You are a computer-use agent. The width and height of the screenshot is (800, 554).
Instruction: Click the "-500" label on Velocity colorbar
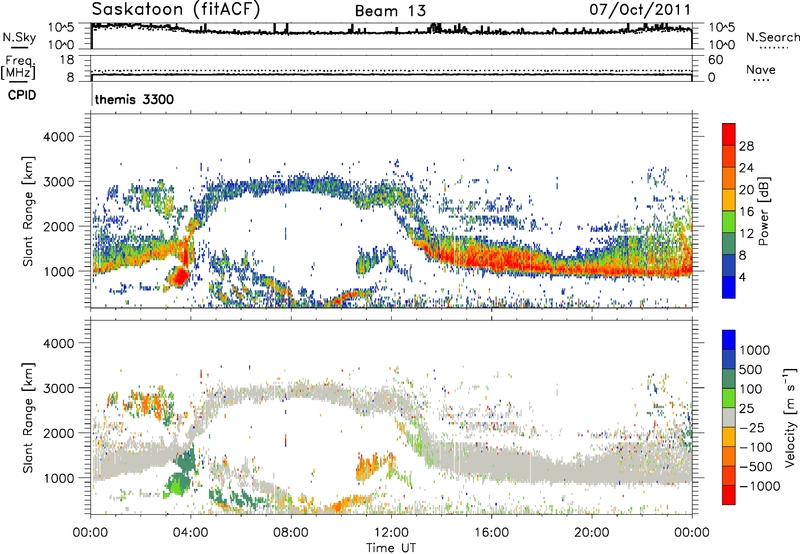(755, 466)
